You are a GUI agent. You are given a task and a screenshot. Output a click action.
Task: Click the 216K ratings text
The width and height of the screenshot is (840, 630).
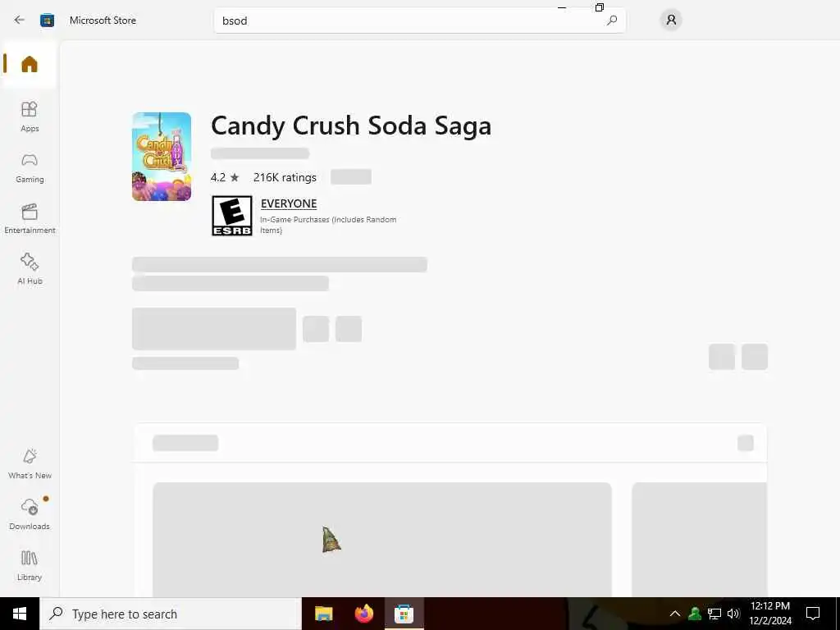tap(285, 177)
